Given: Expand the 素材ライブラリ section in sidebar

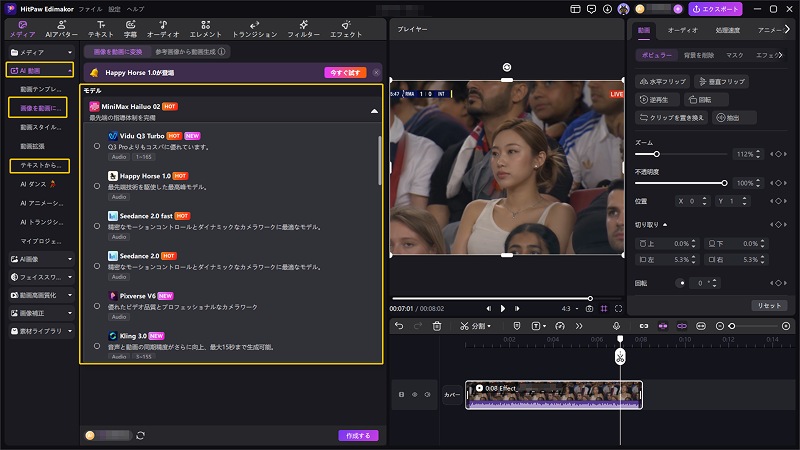Looking at the screenshot, I should point(70,331).
